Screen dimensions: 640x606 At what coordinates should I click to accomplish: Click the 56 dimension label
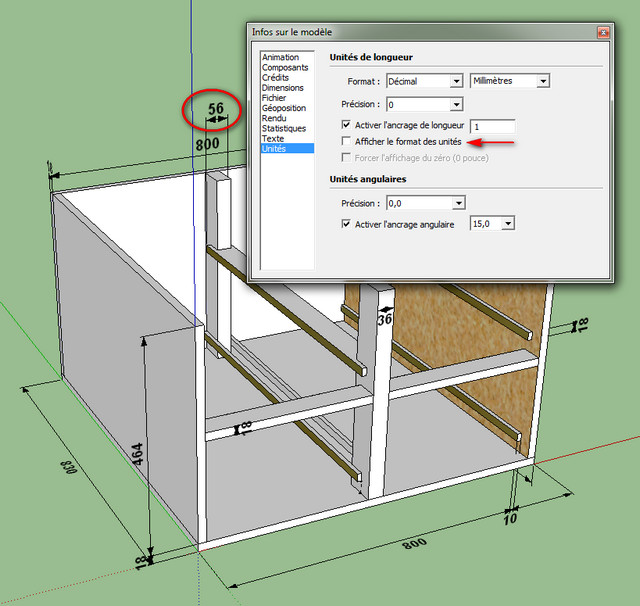click(x=216, y=108)
